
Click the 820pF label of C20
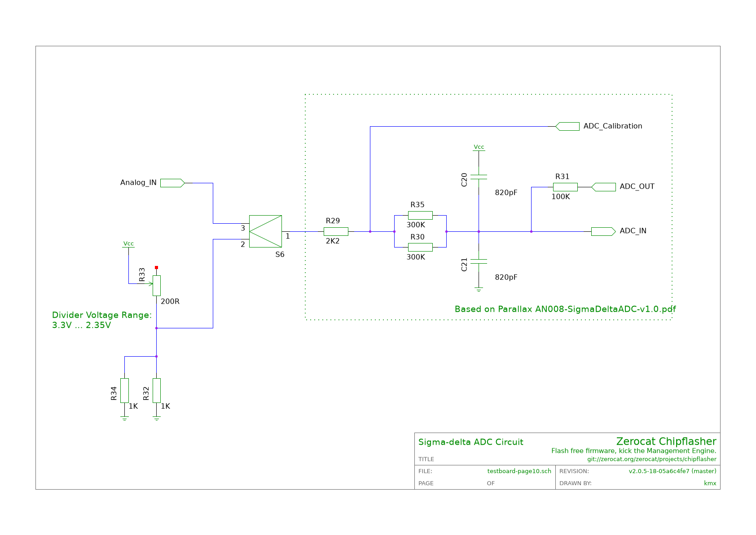pyautogui.click(x=506, y=193)
